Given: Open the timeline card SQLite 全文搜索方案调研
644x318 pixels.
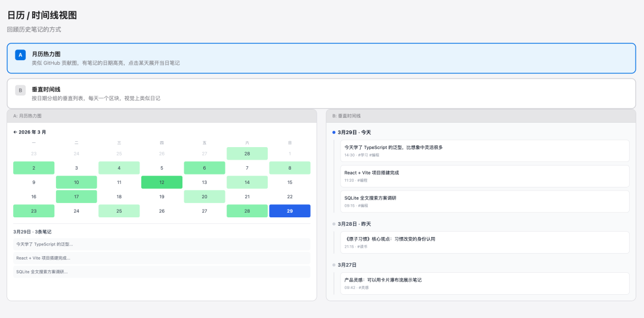Looking at the screenshot, I should tap(485, 201).
